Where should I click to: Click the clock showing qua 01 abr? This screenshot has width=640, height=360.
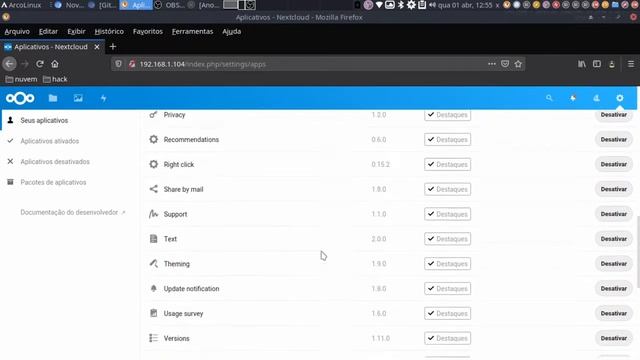[465, 5]
